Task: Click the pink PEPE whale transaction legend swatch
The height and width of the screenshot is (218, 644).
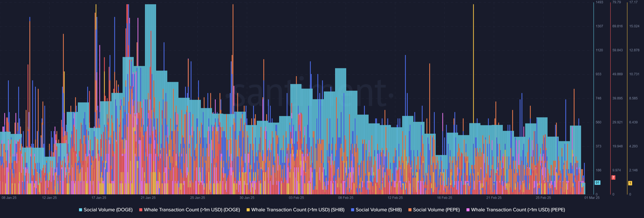Action: pyautogui.click(x=468, y=210)
